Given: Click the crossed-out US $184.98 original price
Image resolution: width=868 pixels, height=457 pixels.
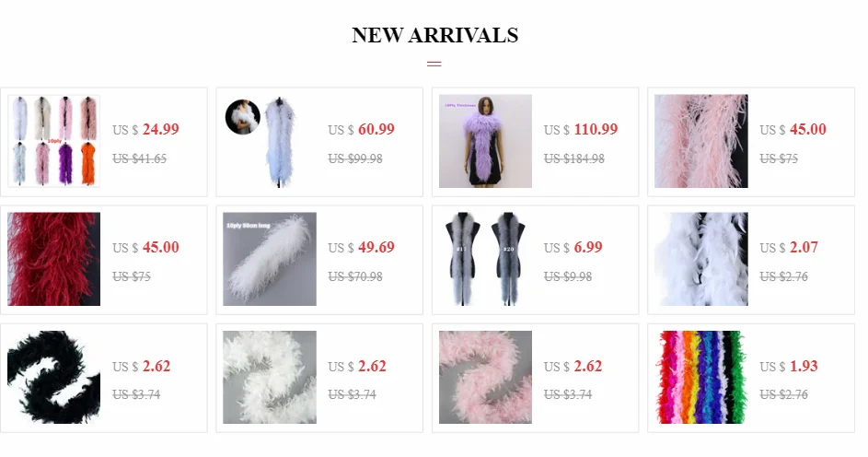Looking at the screenshot, I should [x=574, y=159].
